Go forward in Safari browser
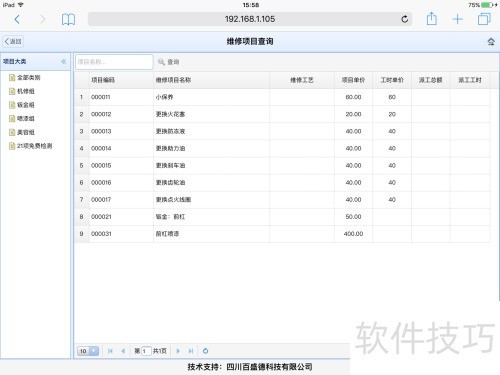 pyautogui.click(x=42, y=19)
